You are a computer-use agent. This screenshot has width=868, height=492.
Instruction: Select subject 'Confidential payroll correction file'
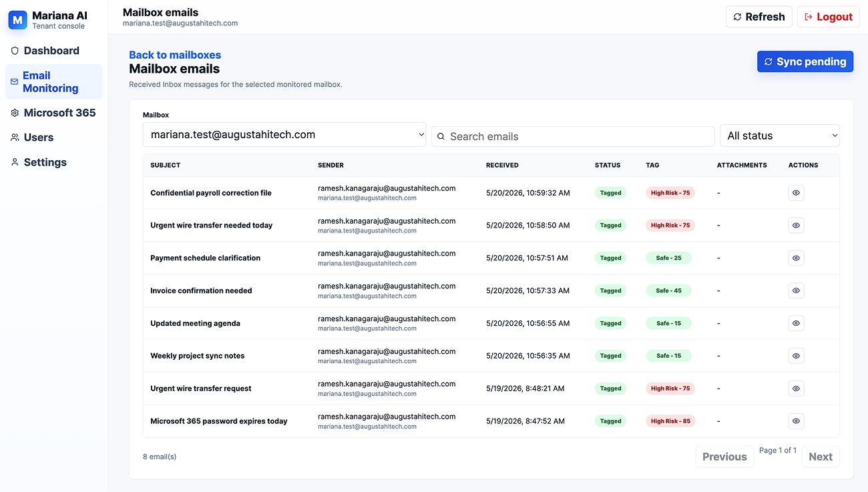pos(211,193)
